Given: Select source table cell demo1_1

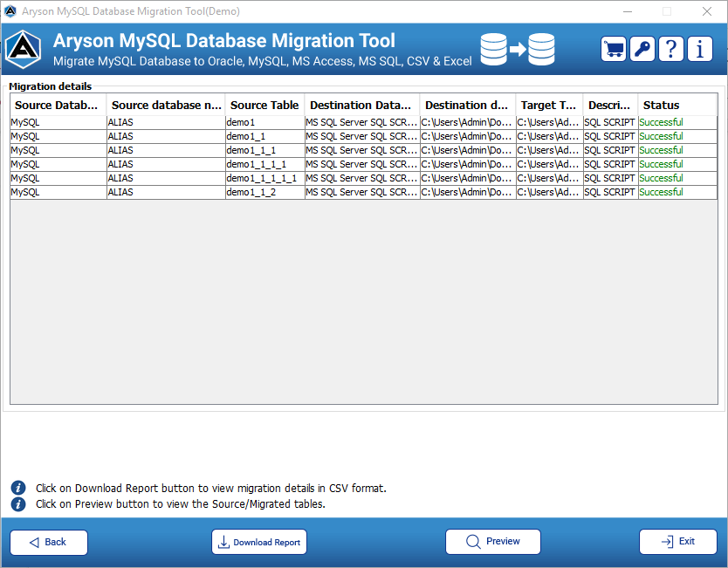Looking at the screenshot, I should click(264, 136).
